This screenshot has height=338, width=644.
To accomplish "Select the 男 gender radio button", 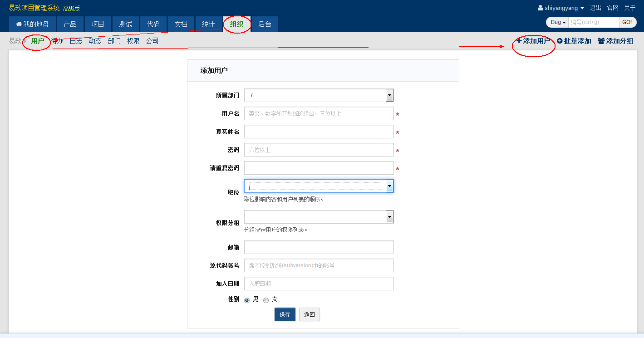I will (x=247, y=300).
